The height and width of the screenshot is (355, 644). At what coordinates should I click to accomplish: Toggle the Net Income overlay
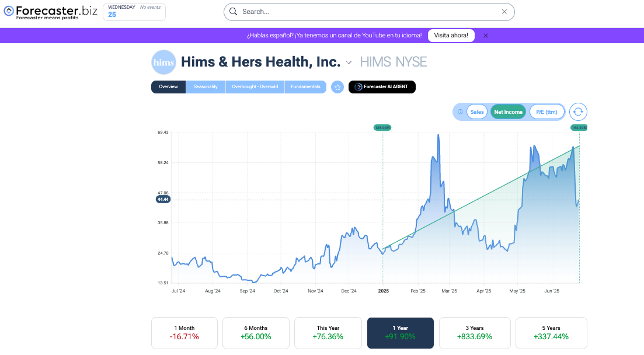point(509,112)
